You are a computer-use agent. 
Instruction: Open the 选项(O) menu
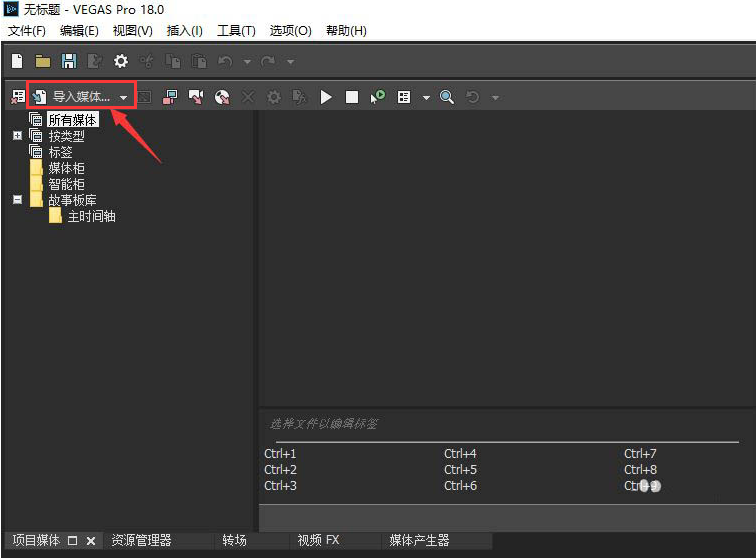pos(291,31)
